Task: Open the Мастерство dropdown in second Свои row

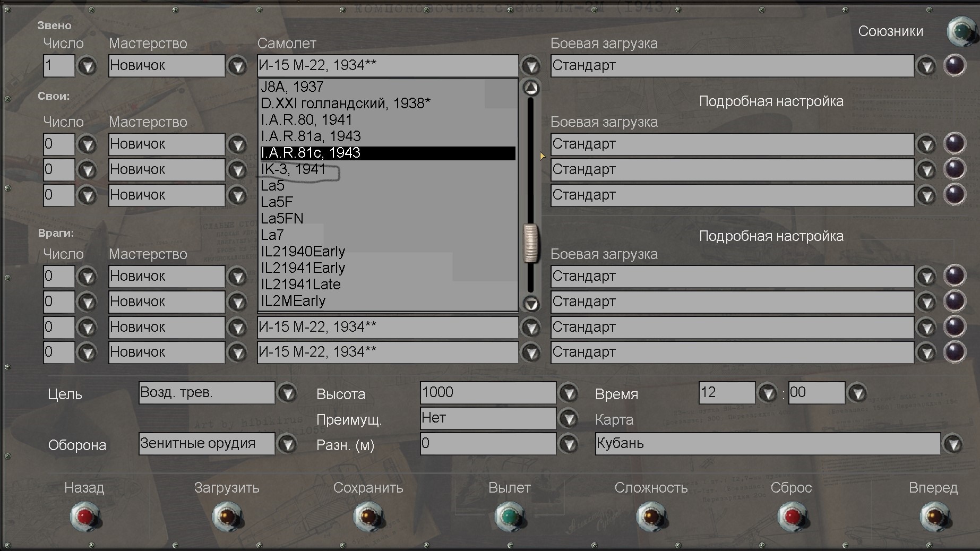Action: click(237, 170)
